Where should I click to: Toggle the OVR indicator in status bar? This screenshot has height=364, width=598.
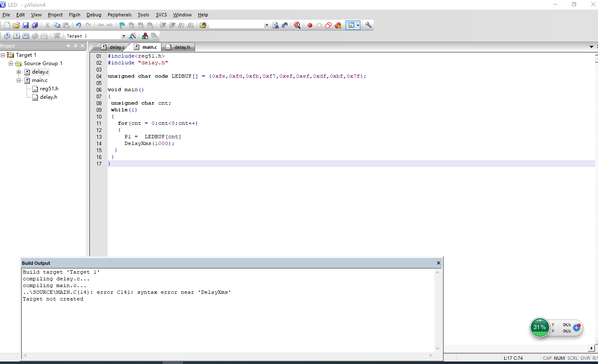pyautogui.click(x=585, y=358)
